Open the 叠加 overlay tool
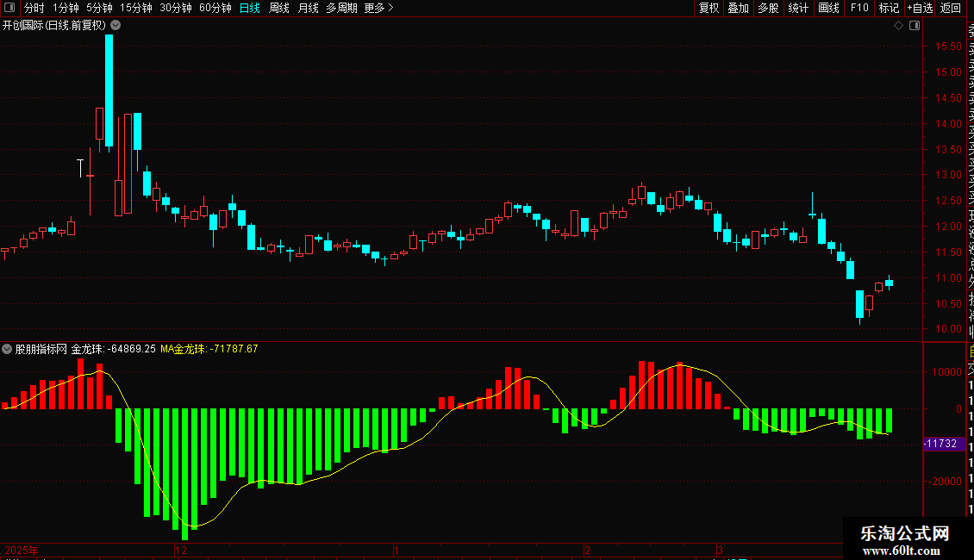The image size is (974, 560). pyautogui.click(x=739, y=8)
